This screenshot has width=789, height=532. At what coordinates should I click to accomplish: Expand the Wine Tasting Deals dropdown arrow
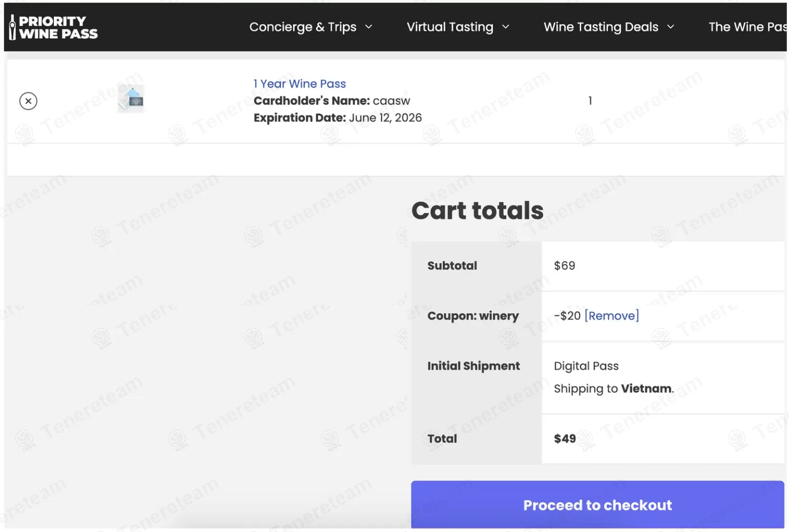(x=670, y=27)
